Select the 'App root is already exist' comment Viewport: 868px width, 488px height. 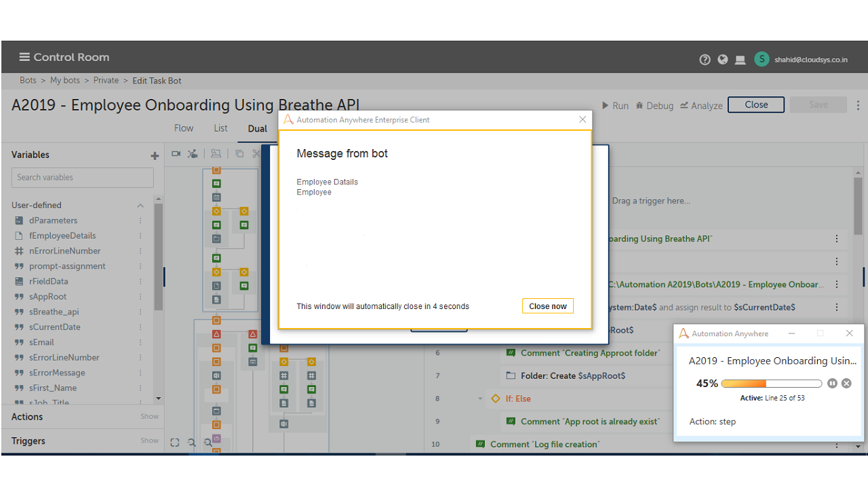click(x=590, y=422)
